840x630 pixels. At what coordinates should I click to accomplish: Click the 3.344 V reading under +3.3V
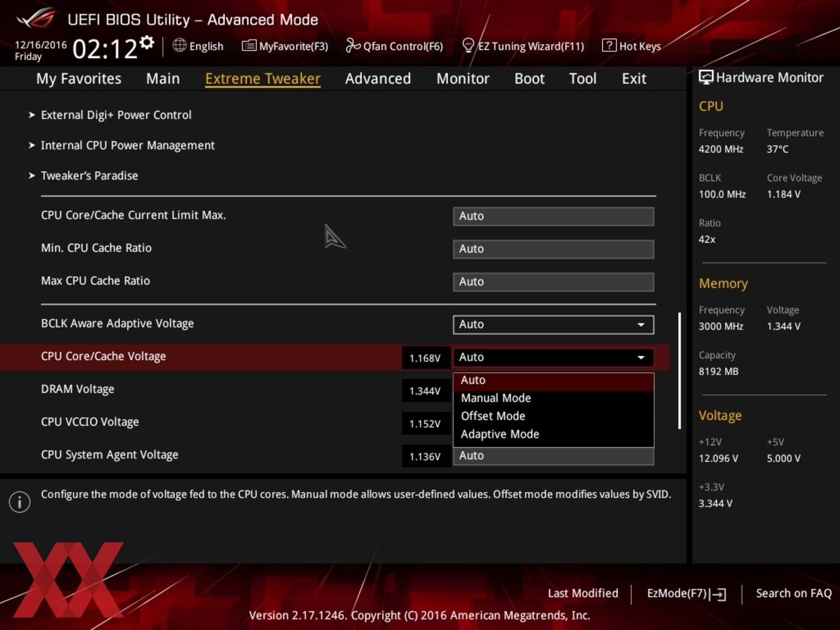pos(715,503)
